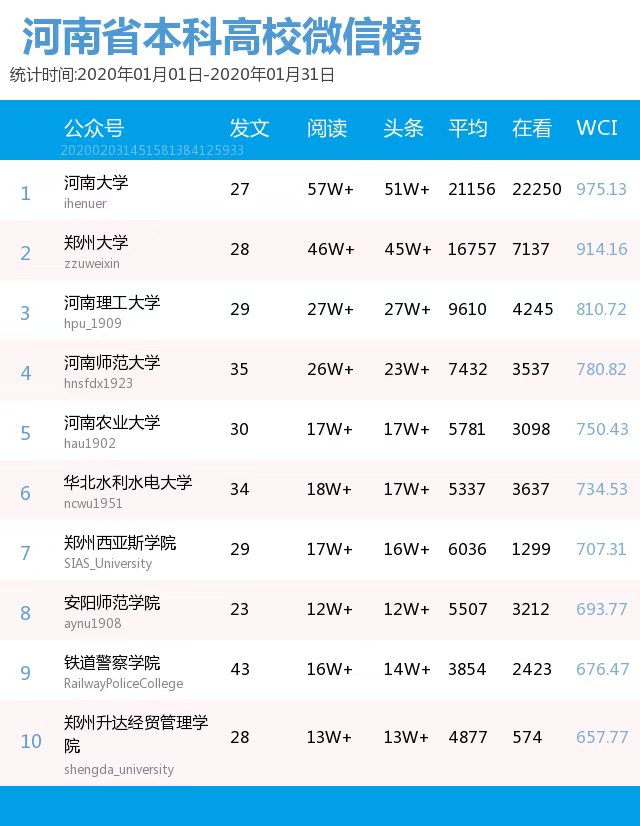Image resolution: width=640 pixels, height=826 pixels.
Task: Click the hnsfdx1923 account ID
Action: (98, 383)
